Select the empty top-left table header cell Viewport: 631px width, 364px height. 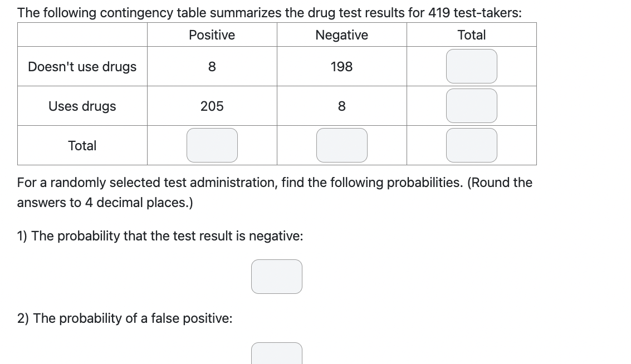coord(82,35)
